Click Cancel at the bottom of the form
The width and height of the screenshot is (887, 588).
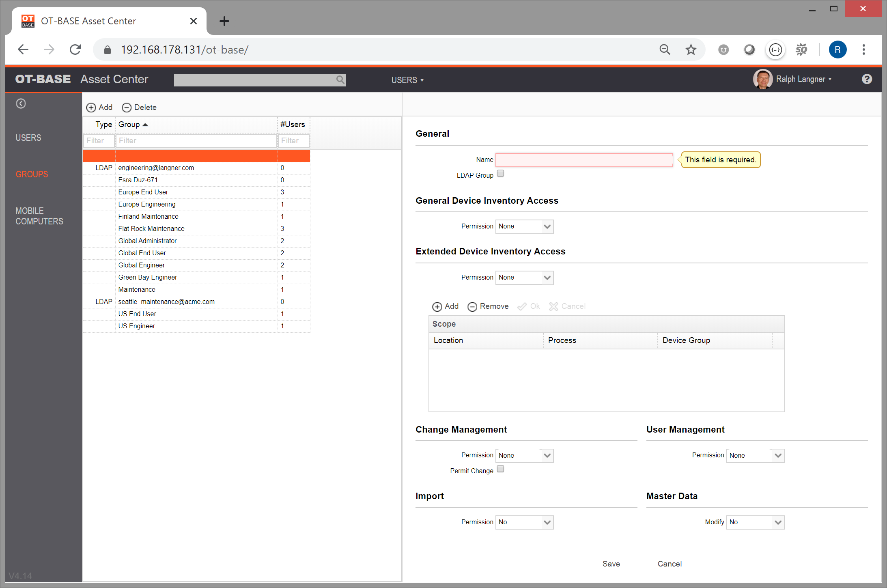670,564
